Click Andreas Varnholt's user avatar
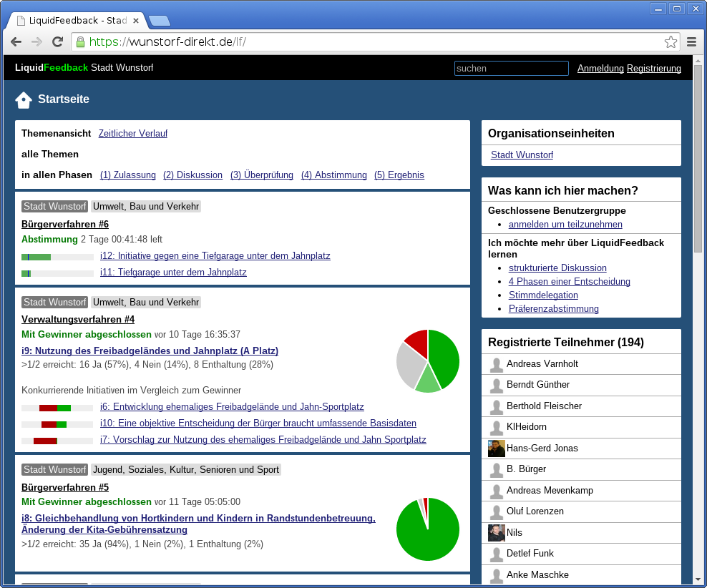 [x=495, y=364]
